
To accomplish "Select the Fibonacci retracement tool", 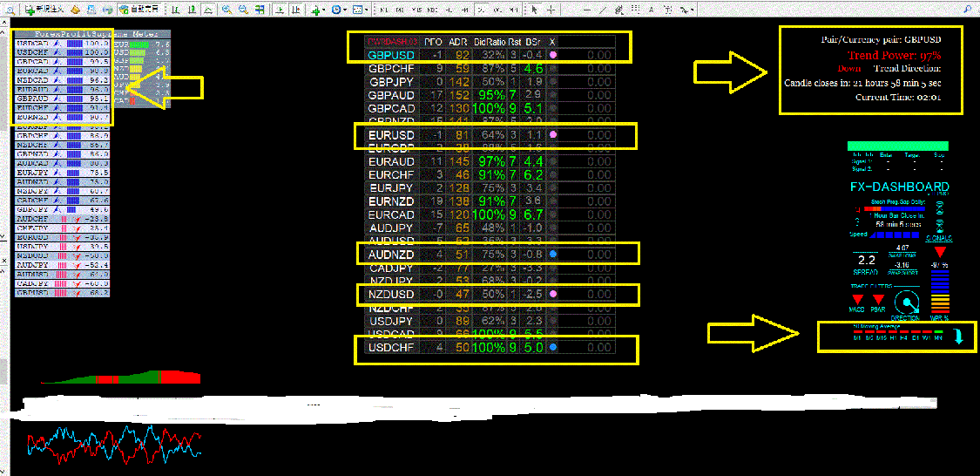I will pos(635,10).
